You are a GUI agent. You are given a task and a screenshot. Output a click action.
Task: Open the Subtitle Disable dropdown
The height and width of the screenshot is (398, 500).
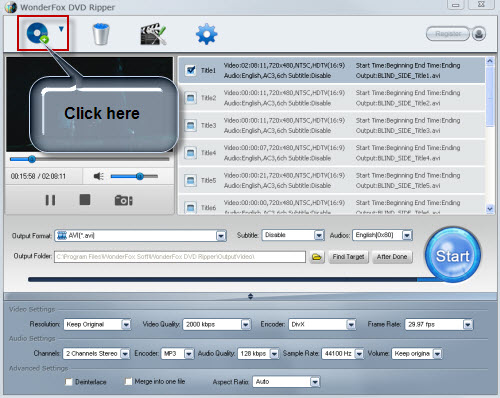pyautogui.click(x=319, y=235)
